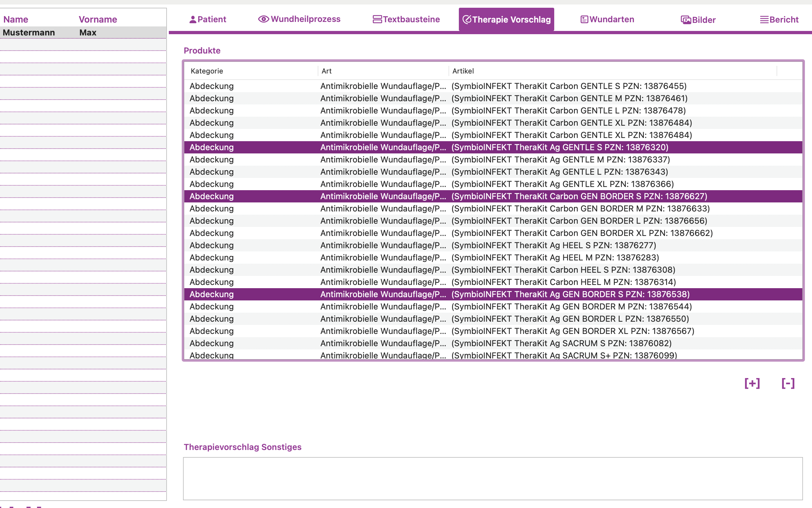This screenshot has height=508, width=812.
Task: Click the checkmark clock icon on Therapie Vorschlag
Action: 467,19
